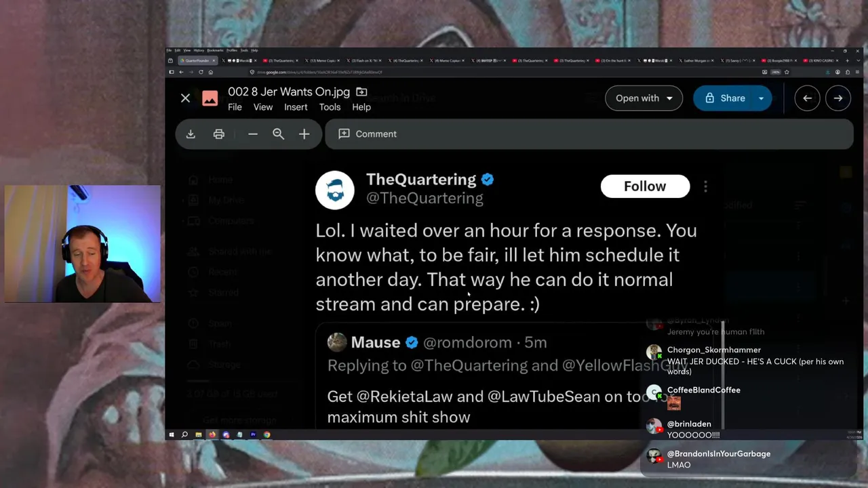Reset zoom with the magnifier icon
This screenshot has width=868, height=488.
[x=278, y=134]
